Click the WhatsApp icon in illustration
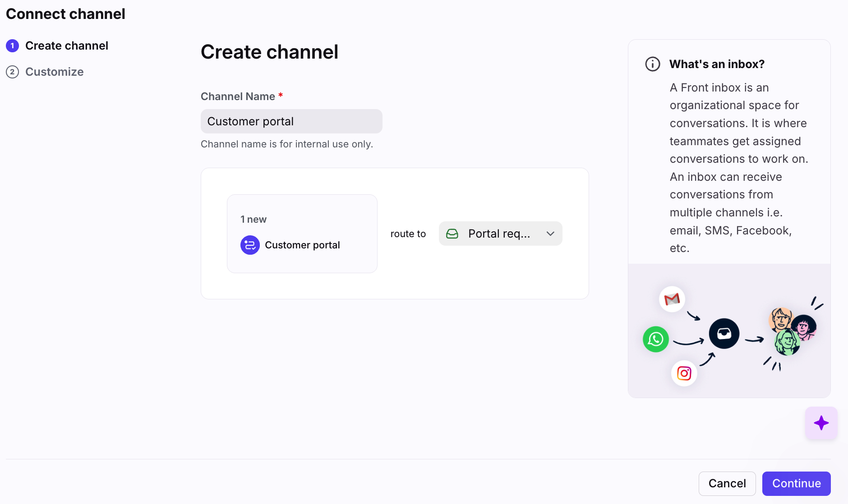 (655, 339)
